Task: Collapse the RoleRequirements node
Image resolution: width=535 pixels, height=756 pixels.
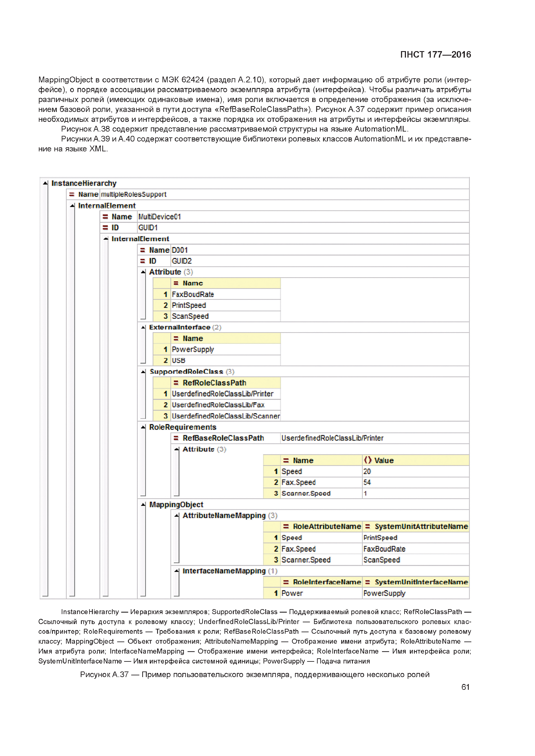Action: [143, 427]
